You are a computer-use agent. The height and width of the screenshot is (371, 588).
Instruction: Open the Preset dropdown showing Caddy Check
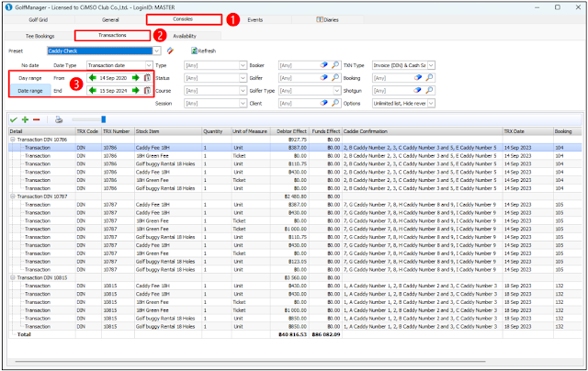pos(157,51)
